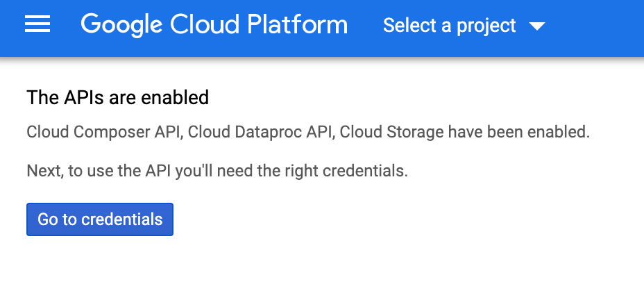
Task: Click the empty blue header area at right
Action: pyautogui.click(x=597, y=26)
